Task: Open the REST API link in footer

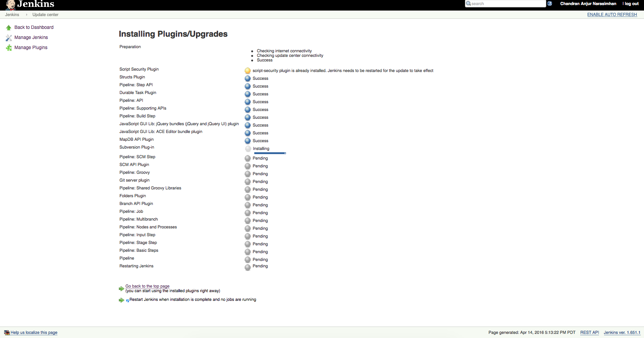Action: (x=589, y=332)
